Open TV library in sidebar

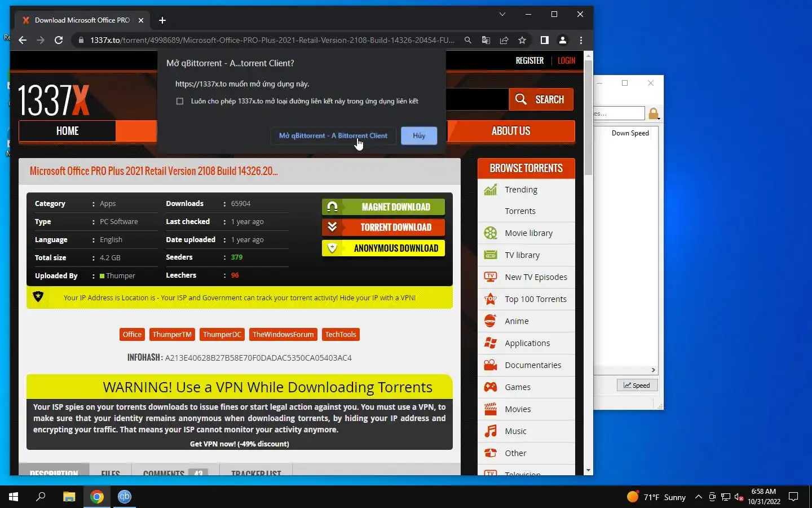526,255
